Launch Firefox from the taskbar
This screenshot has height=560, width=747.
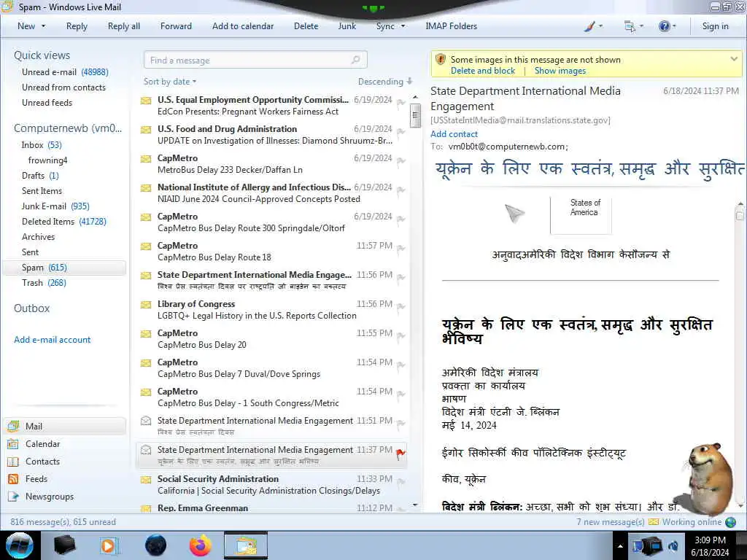click(201, 545)
